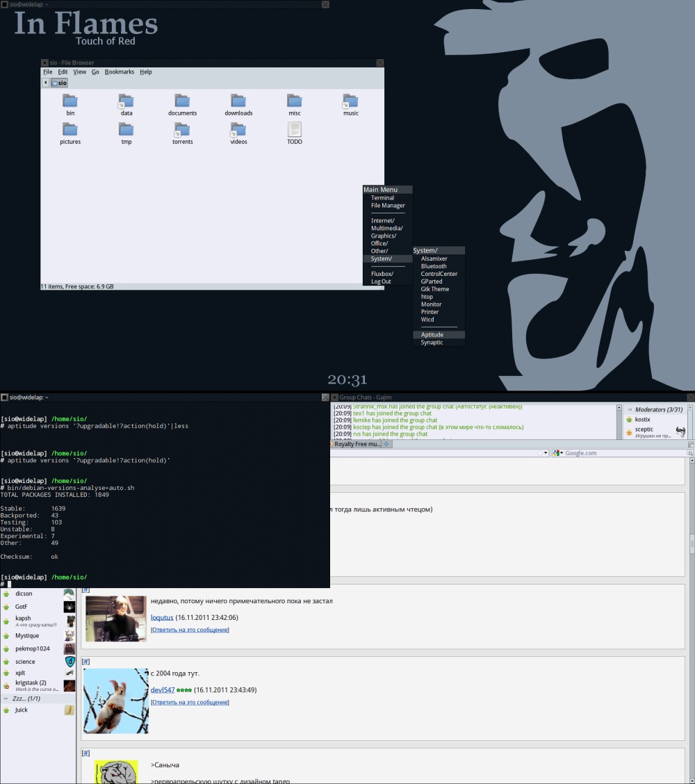Open the data folder icon
This screenshot has width=695, height=784.
126,101
